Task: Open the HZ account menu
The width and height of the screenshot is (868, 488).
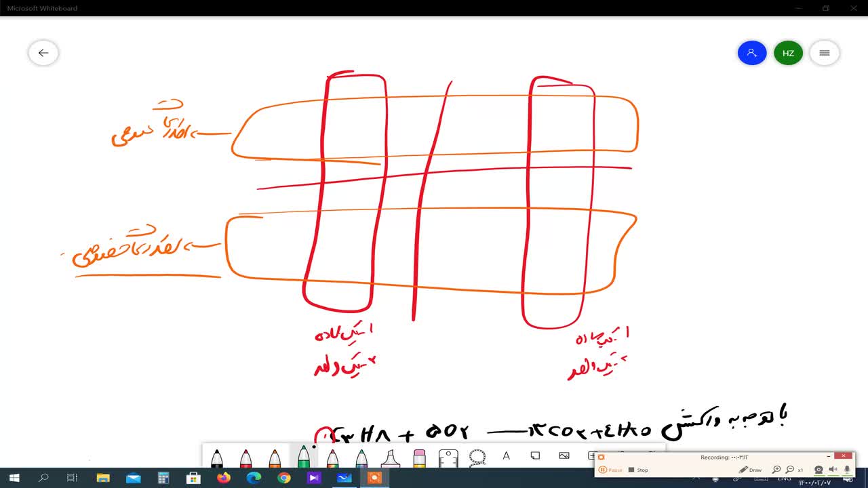Action: (788, 53)
